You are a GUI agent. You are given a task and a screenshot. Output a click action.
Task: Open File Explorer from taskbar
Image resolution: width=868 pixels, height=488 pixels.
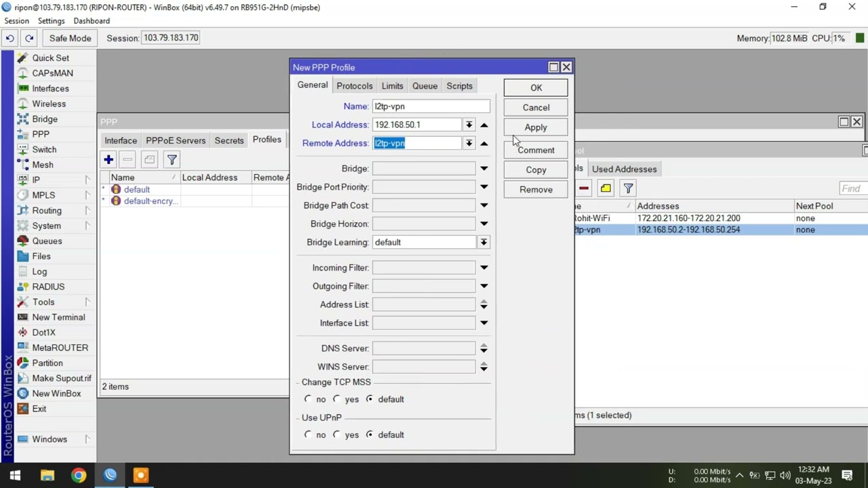47,475
